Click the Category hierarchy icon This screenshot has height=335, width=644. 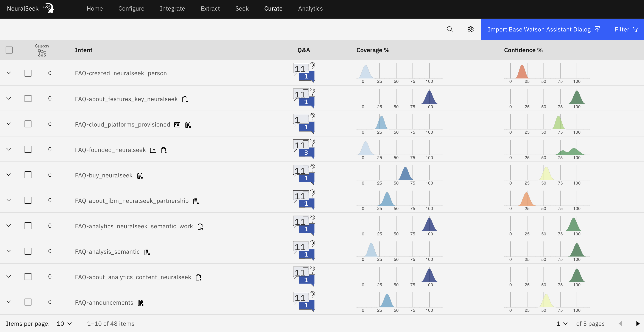(42, 53)
